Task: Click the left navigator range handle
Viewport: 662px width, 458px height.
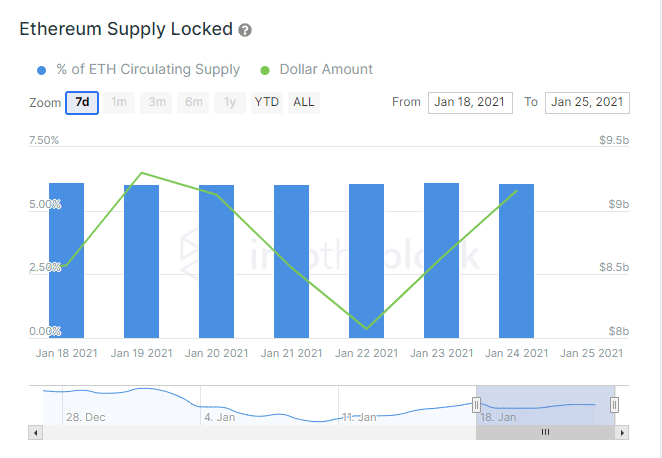Action: click(476, 404)
